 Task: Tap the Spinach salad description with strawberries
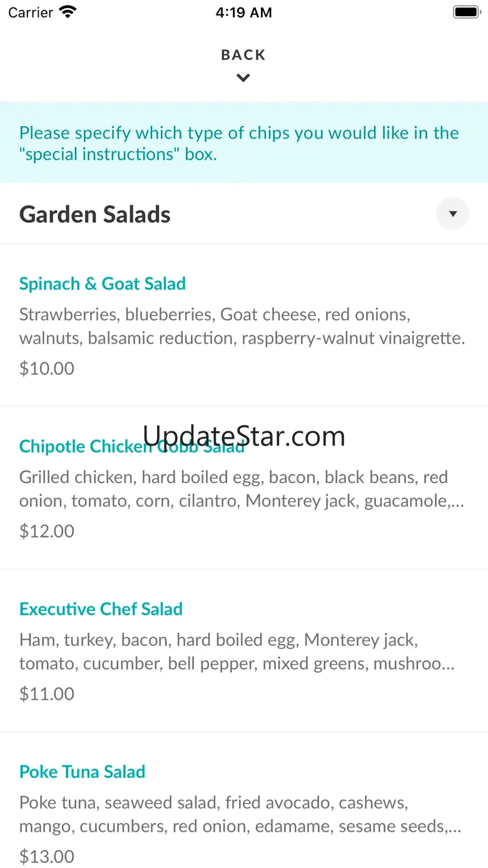tap(242, 326)
